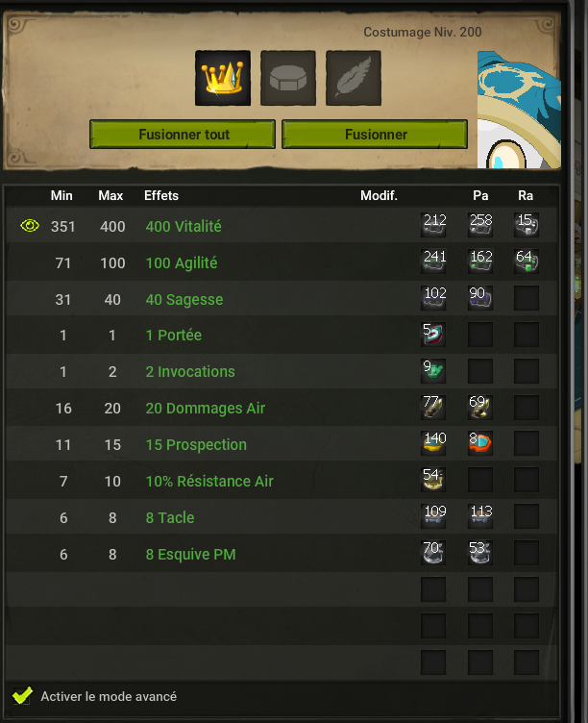588x723 pixels.
Task: Click the empty feather slot
Action: coord(354,78)
